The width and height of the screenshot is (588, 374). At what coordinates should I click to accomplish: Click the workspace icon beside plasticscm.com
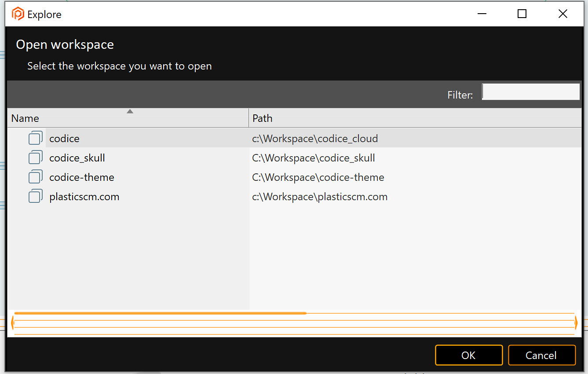[x=35, y=196]
